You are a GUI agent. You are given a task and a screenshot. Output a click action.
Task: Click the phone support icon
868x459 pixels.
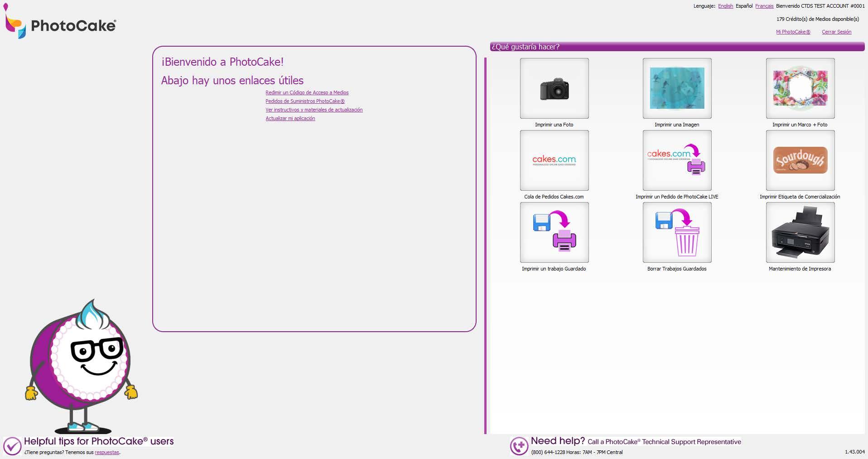(519, 446)
